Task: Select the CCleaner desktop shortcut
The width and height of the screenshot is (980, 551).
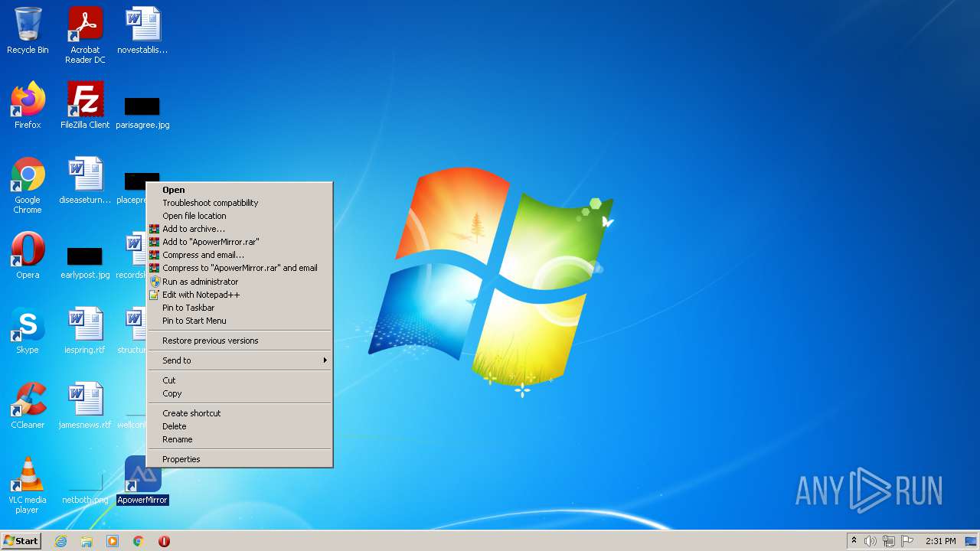Action: point(28,406)
